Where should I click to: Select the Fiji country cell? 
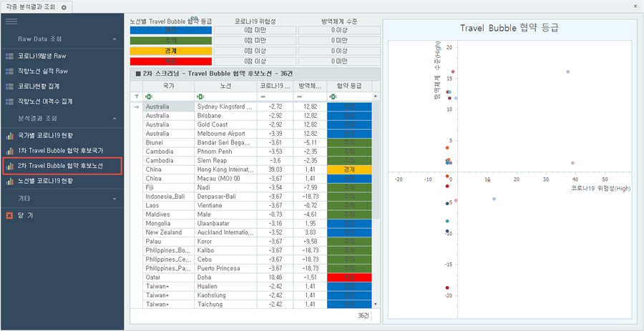168,187
